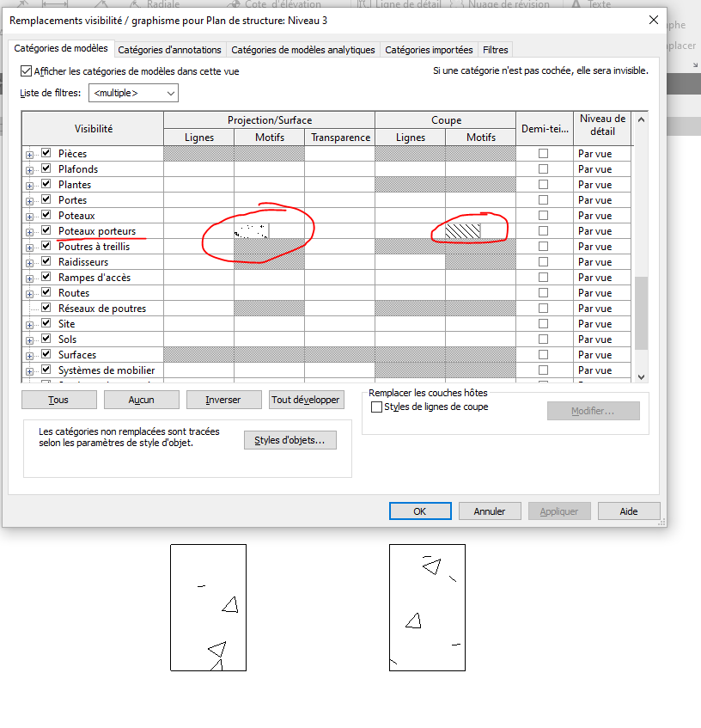The width and height of the screenshot is (701, 728).
Task: Enable 'Styles de lignes de coupe' checkbox
Action: click(376, 407)
